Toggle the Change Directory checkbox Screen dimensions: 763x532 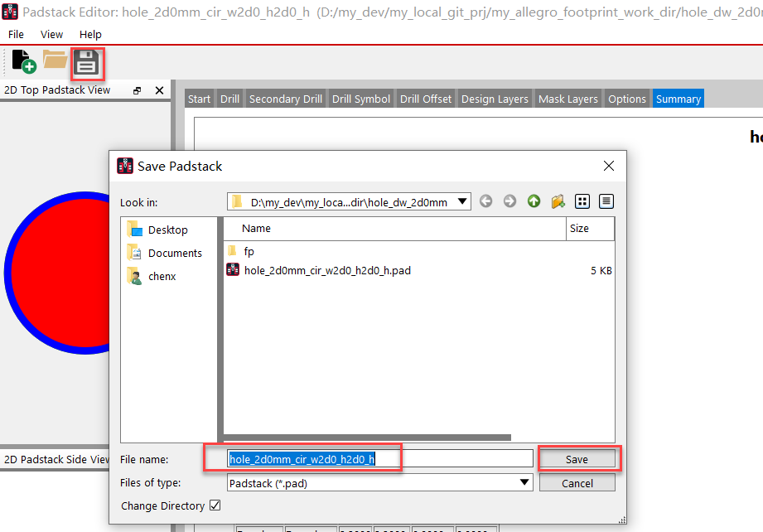pos(215,505)
